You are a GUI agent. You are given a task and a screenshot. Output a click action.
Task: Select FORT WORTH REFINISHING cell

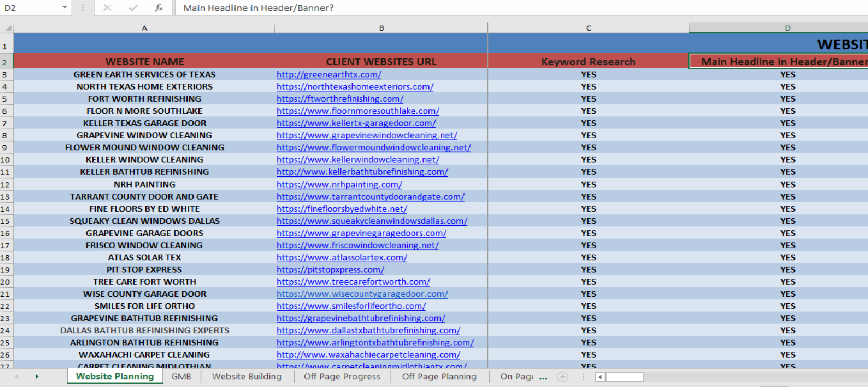pos(144,99)
